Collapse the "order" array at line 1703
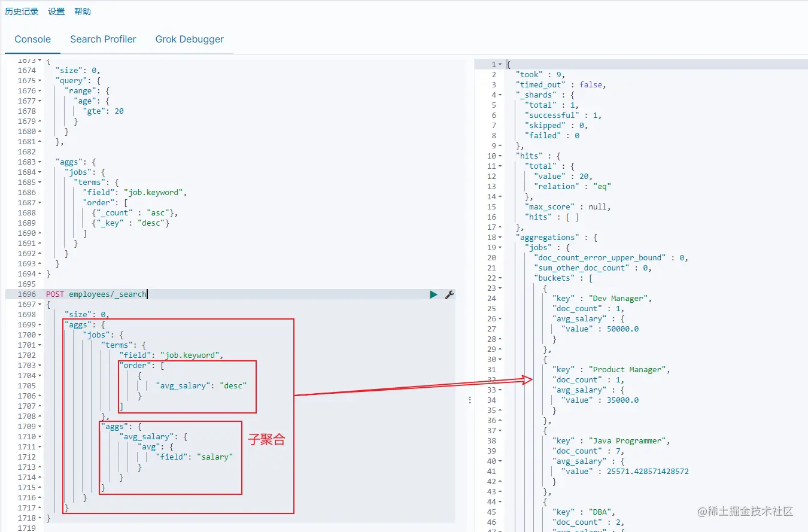Viewport: 808px width, 532px height. tap(40, 366)
